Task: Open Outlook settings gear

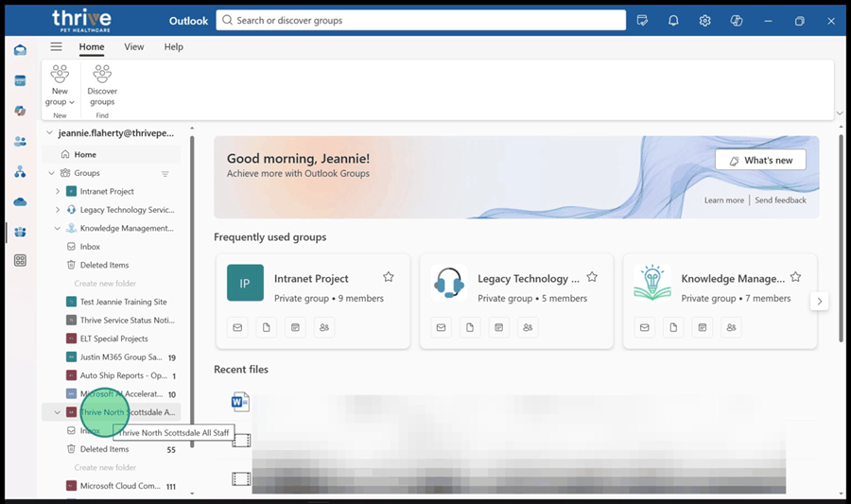Action: pos(704,21)
